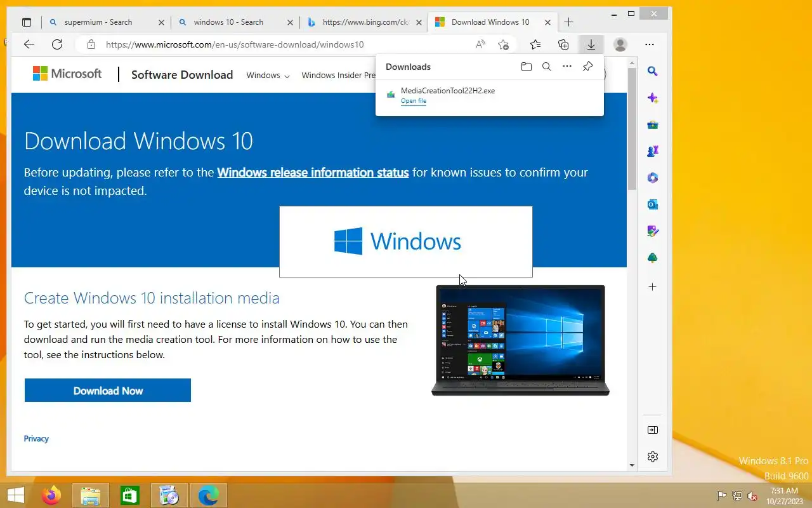Open sidebar tree E-tree icon
This screenshot has width=812, height=508.
(x=653, y=258)
